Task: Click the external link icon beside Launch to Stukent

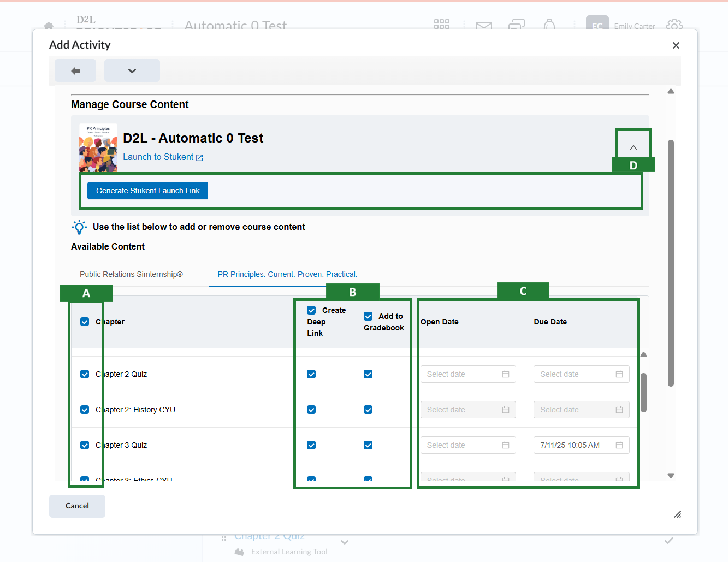Action: pyautogui.click(x=200, y=158)
